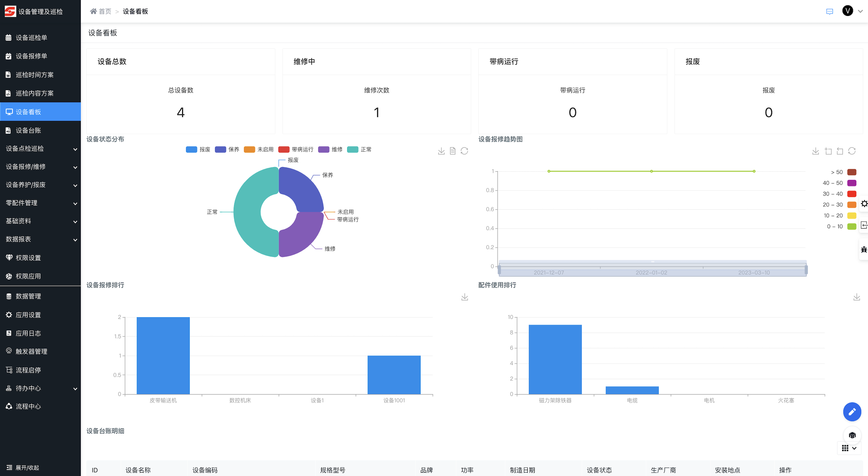Refresh the repair trend line chart
Screen dimensions: 868x476
click(852, 151)
